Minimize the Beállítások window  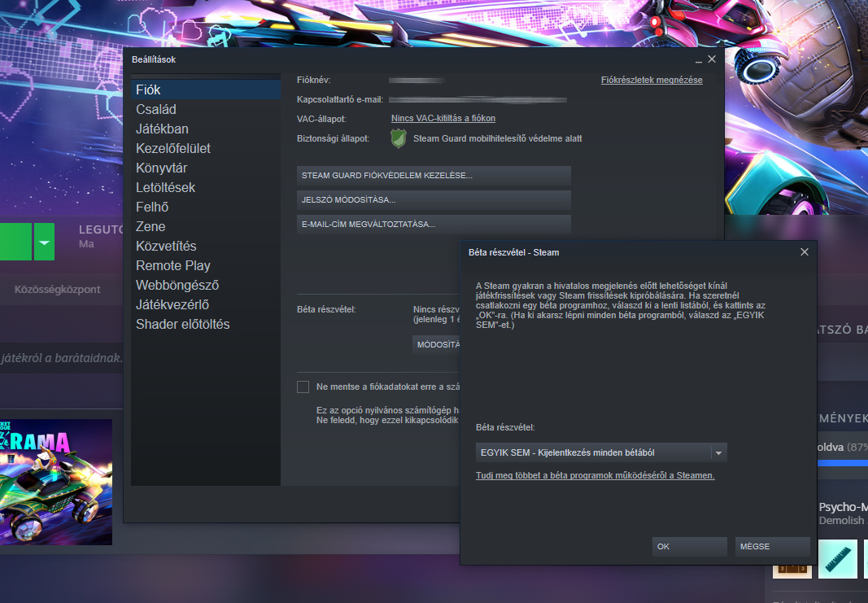coord(698,60)
